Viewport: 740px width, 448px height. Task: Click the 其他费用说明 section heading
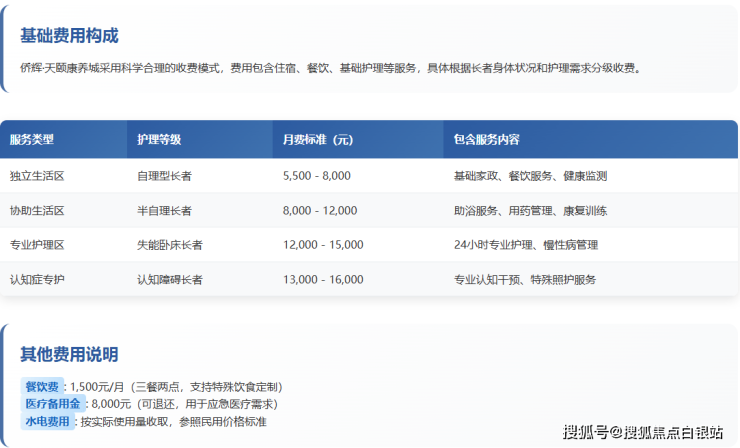point(69,355)
